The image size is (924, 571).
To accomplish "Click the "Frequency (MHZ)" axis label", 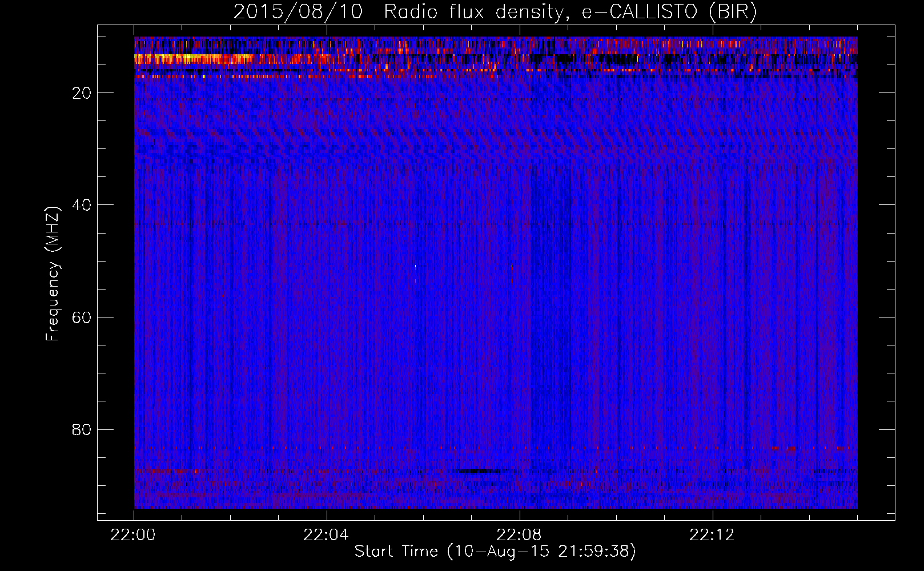I will (x=53, y=274).
